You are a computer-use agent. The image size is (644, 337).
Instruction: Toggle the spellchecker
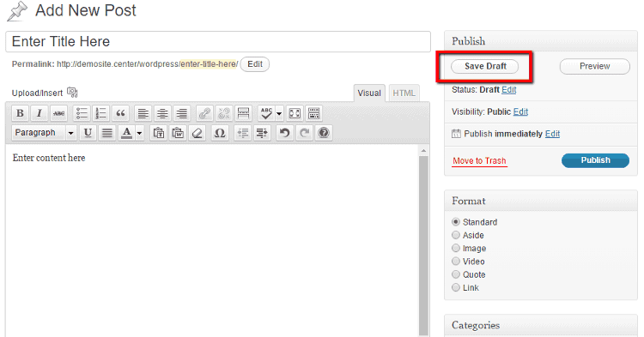coord(266,113)
